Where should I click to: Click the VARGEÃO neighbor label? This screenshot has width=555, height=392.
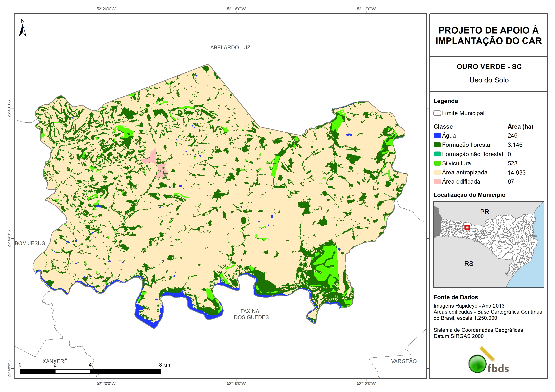pos(404,361)
